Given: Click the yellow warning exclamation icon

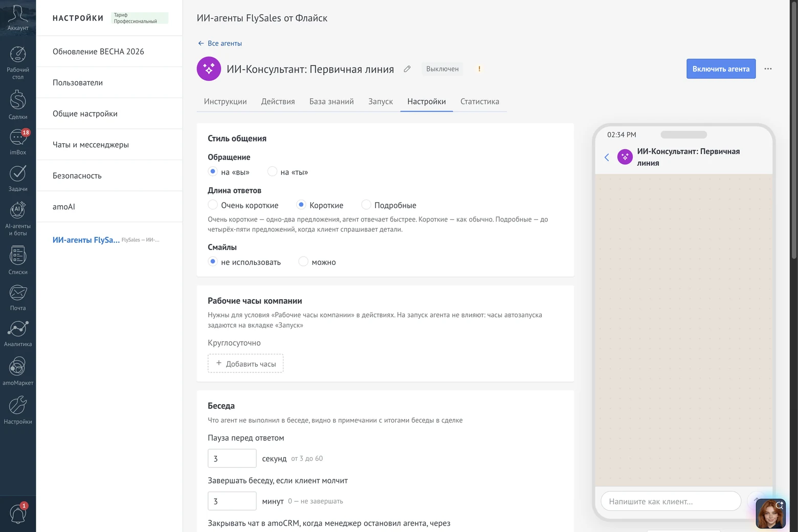Looking at the screenshot, I should click(479, 69).
